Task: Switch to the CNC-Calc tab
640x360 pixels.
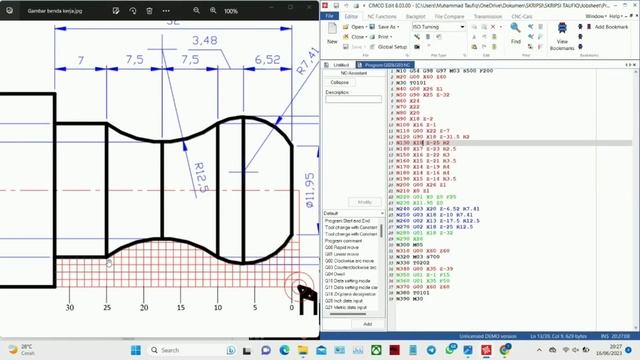Action: pos(522,17)
